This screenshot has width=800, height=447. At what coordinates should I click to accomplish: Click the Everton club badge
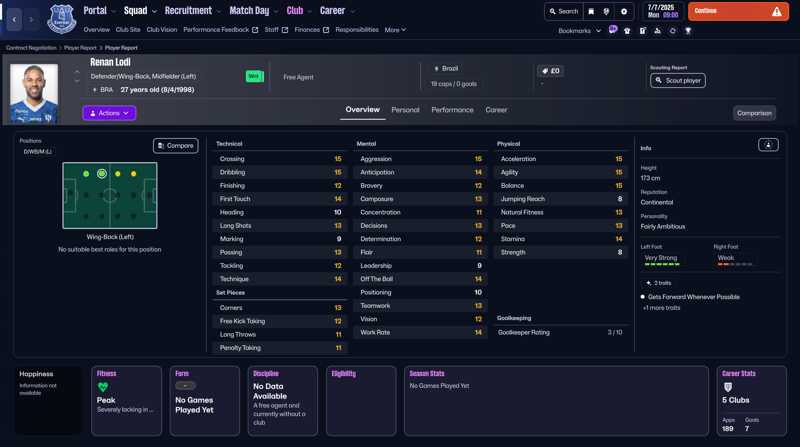62,19
